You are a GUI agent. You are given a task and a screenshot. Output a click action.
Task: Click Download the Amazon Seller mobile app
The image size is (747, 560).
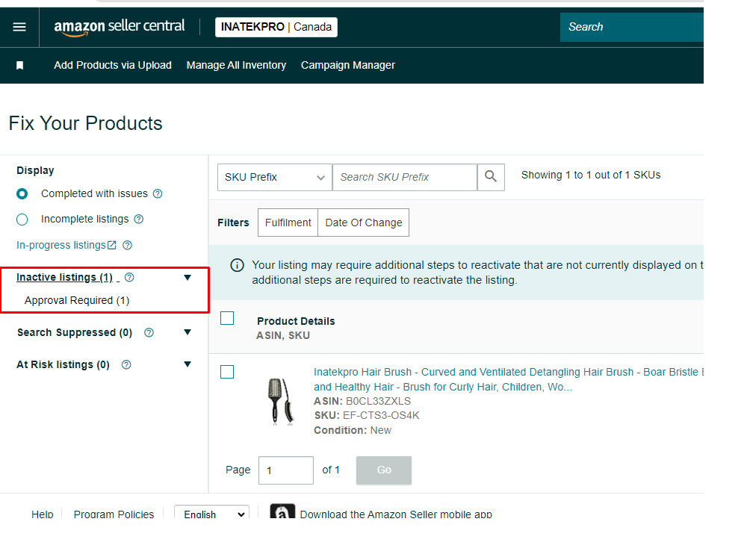[396, 514]
